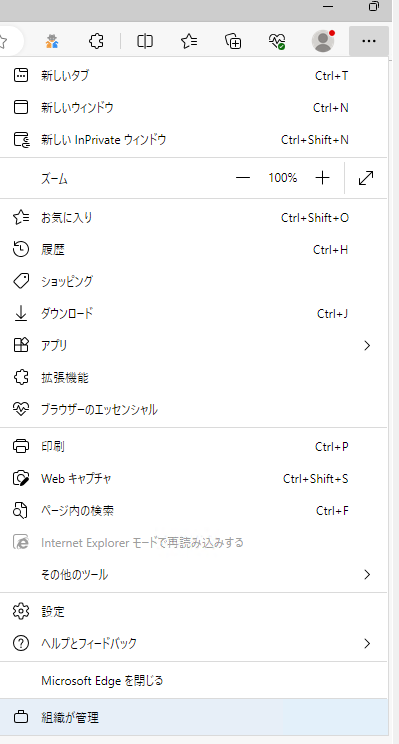
Task: Open ブラウザーのエッセンシャル menu entry
Action: pyautogui.click(x=194, y=409)
